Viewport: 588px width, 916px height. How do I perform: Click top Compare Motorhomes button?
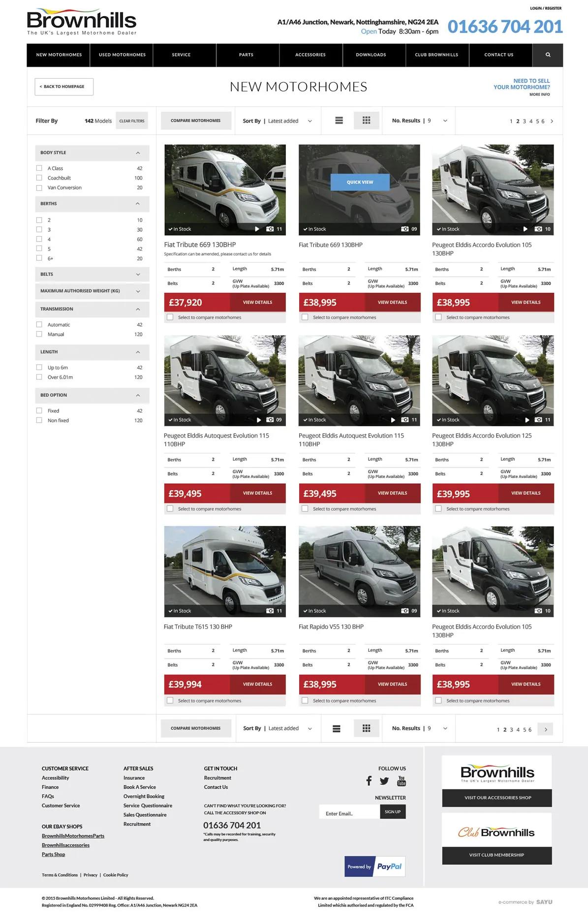coord(196,121)
